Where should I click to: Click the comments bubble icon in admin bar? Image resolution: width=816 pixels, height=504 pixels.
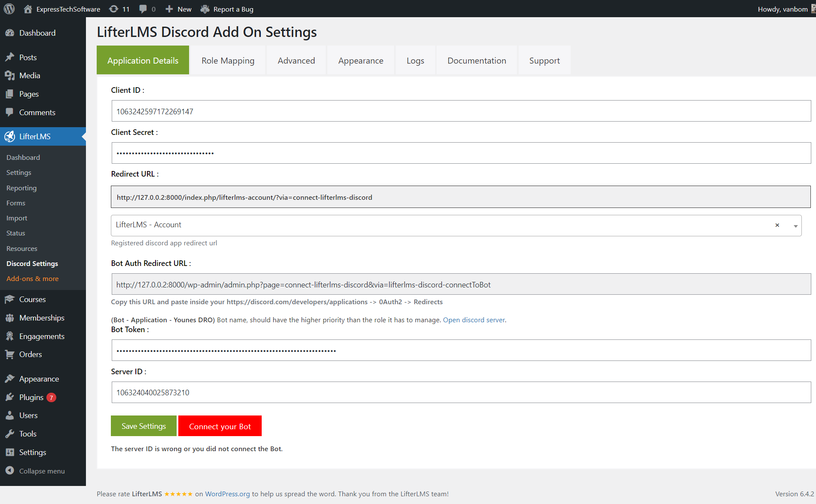143,9
